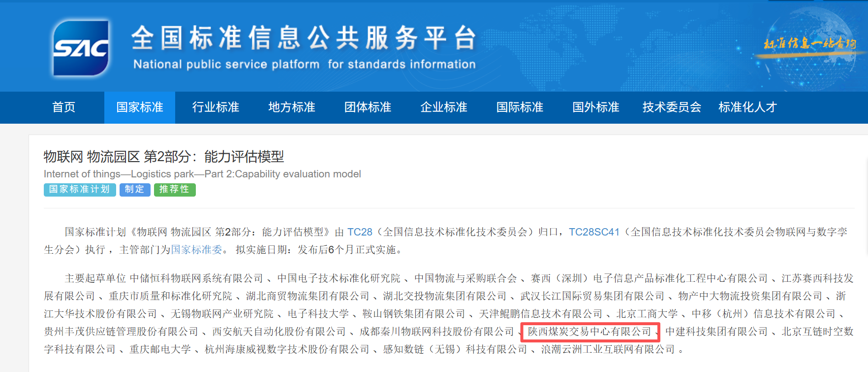868x372 pixels.
Task: Open the 首页 home menu item
Action: point(64,107)
